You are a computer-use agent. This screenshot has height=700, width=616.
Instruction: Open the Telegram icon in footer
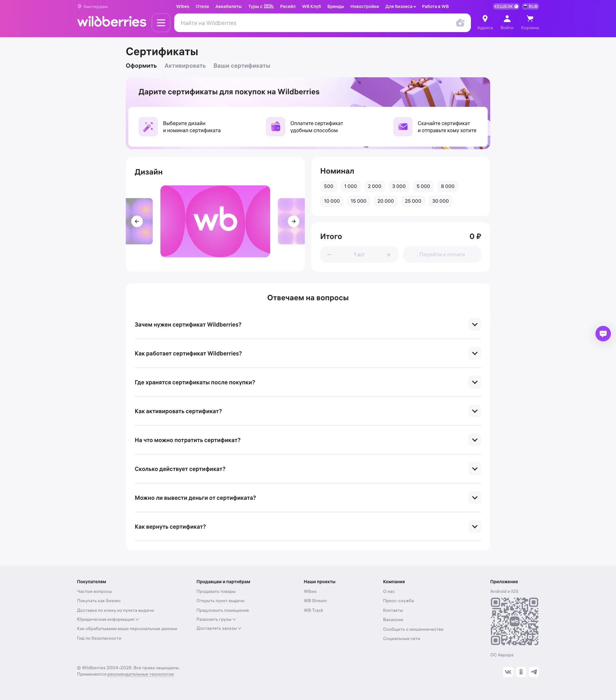point(534,672)
